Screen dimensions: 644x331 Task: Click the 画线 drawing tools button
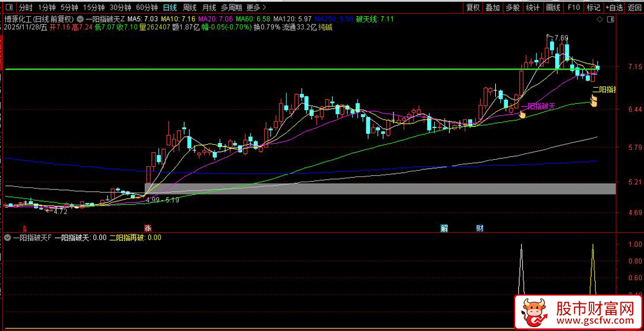pos(553,7)
